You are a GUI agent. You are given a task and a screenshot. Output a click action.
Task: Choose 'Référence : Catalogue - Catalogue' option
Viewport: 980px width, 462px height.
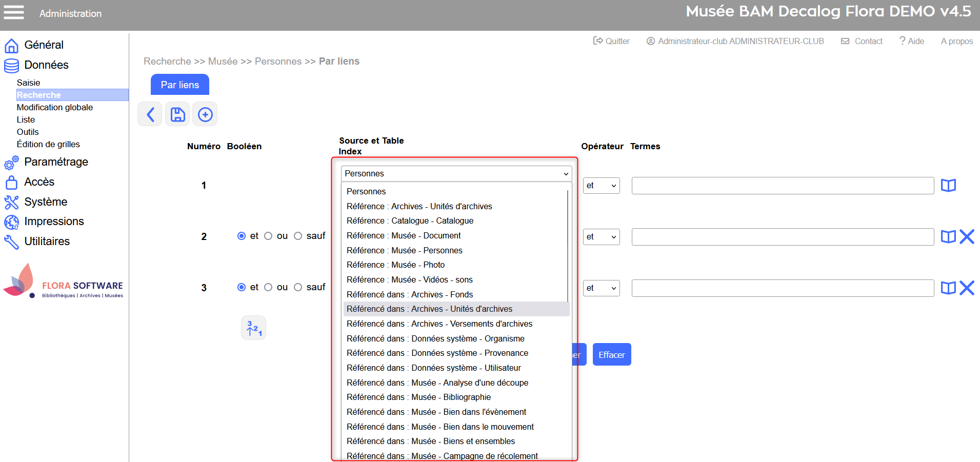(455, 220)
